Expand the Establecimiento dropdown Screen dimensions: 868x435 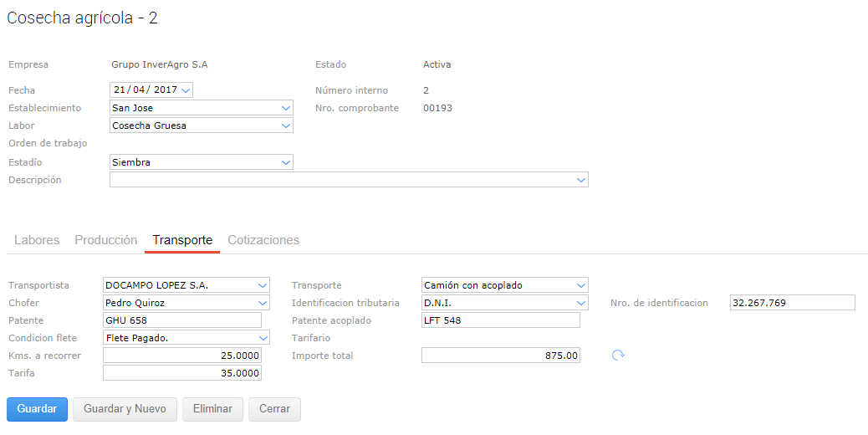coord(286,108)
